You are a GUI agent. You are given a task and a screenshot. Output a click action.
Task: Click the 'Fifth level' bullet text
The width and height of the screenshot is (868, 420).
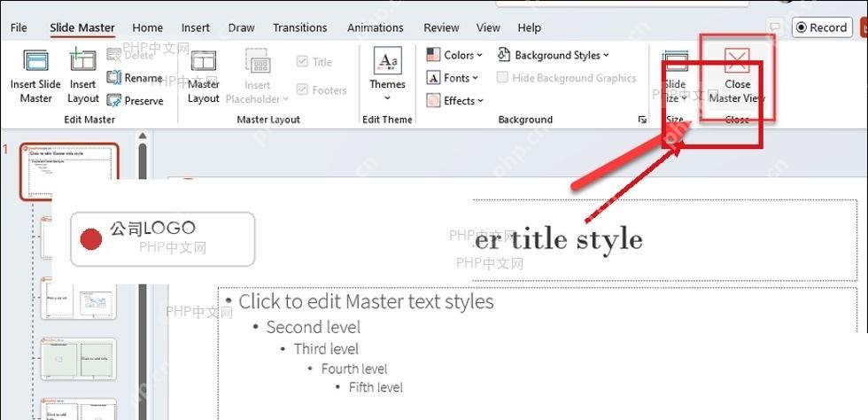376,387
